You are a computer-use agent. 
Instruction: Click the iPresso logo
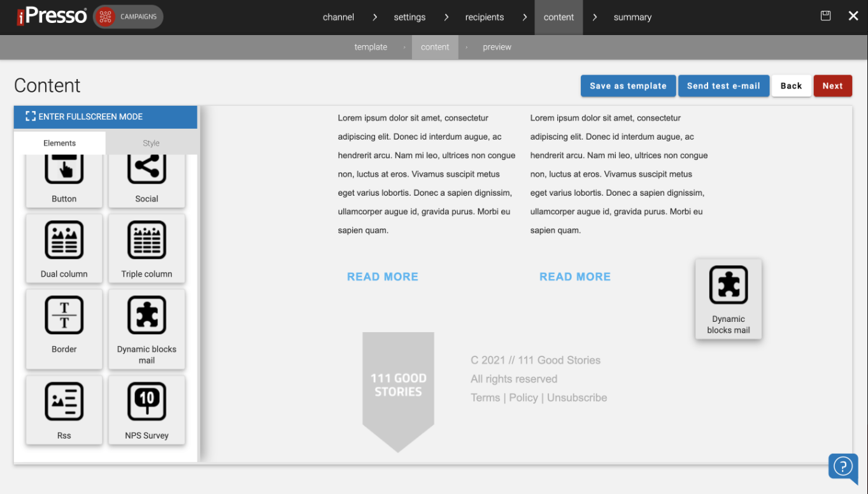[x=52, y=17]
